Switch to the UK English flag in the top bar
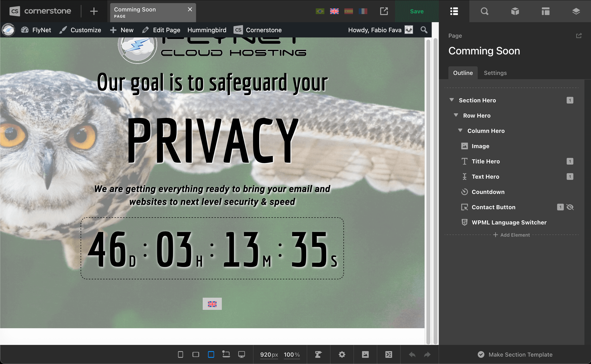The width and height of the screenshot is (591, 364). (x=334, y=11)
